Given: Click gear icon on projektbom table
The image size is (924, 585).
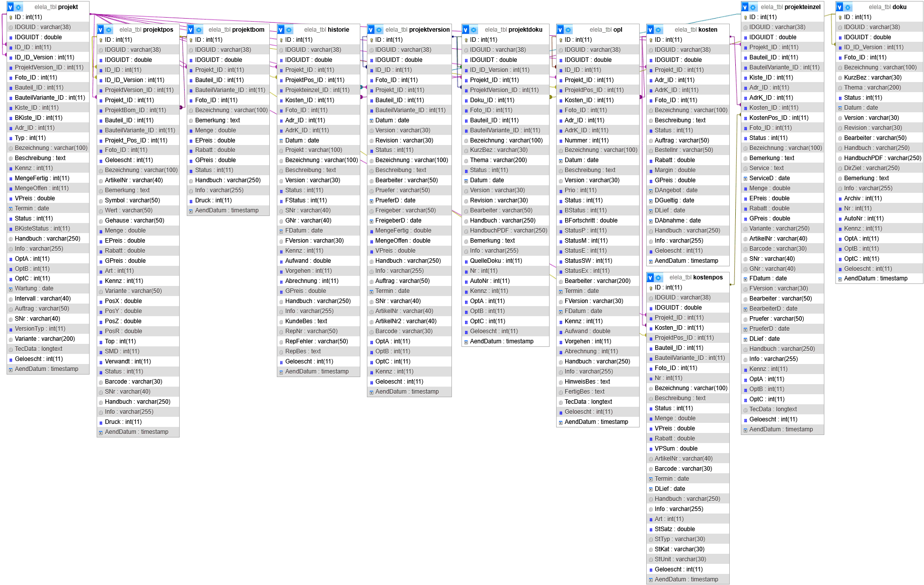Looking at the screenshot, I should pos(199,30).
